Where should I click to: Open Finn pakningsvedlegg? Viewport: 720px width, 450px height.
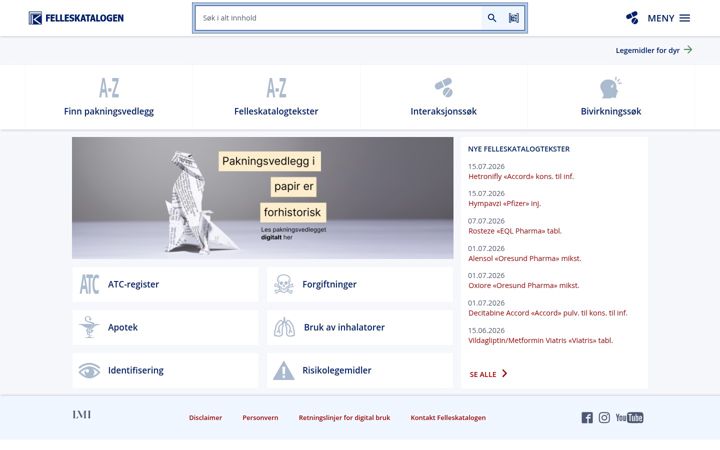[109, 111]
